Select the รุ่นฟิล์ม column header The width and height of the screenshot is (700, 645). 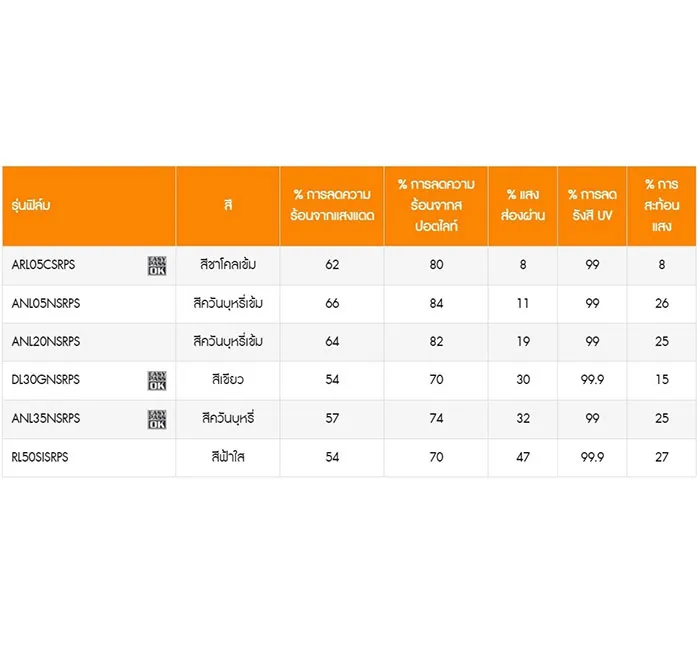point(31,205)
